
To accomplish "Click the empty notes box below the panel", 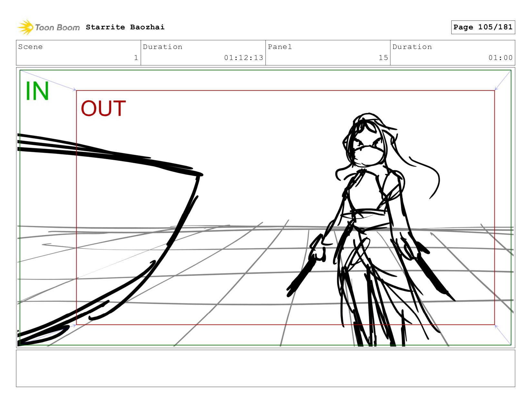I will pos(265,368).
